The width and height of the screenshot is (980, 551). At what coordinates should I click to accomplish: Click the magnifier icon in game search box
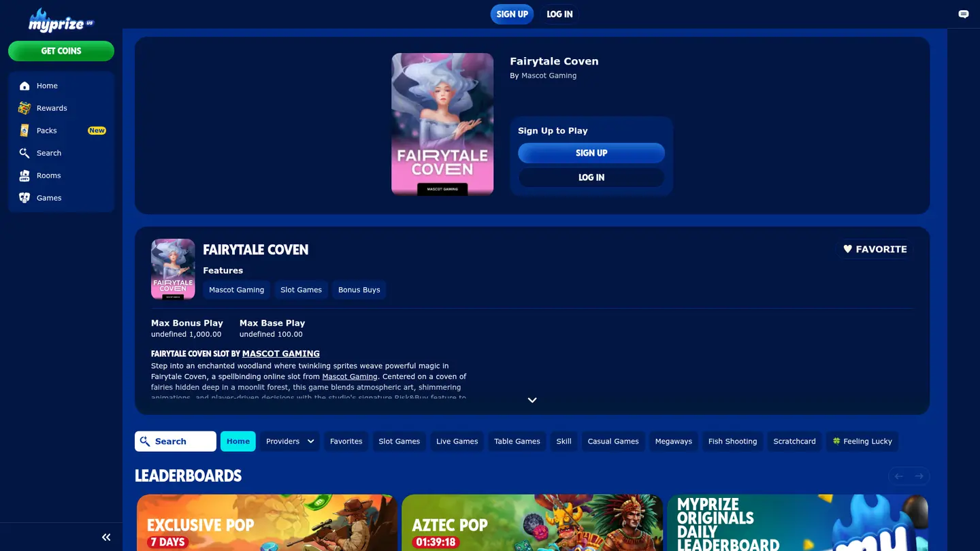coord(145,441)
